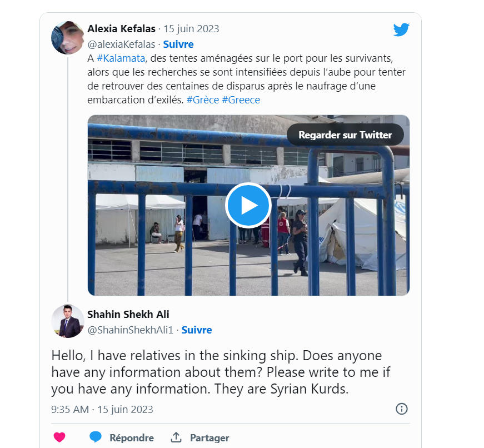Open the tweet info circle icon

pos(402,409)
